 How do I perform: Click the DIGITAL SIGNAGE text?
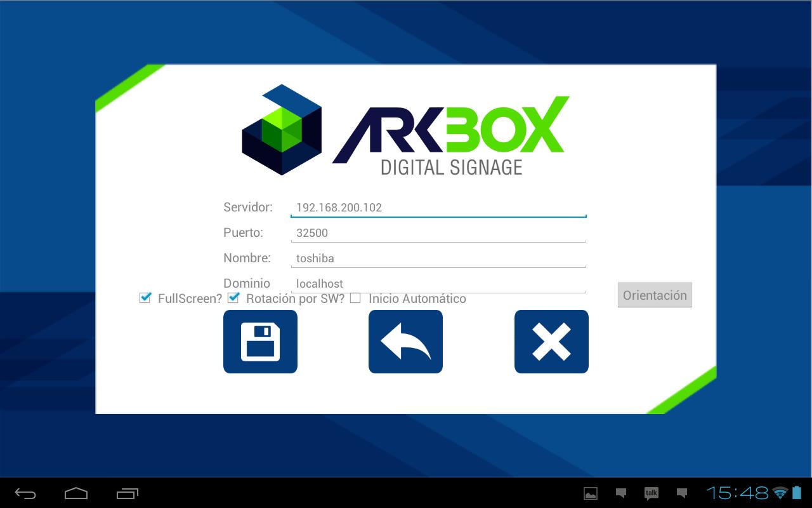pos(451,168)
